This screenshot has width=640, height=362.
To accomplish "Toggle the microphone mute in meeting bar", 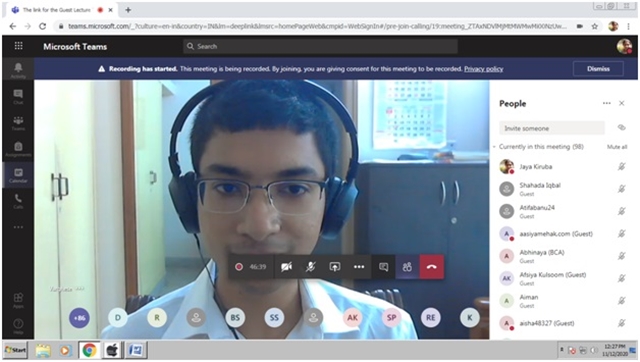I will [x=310, y=267].
